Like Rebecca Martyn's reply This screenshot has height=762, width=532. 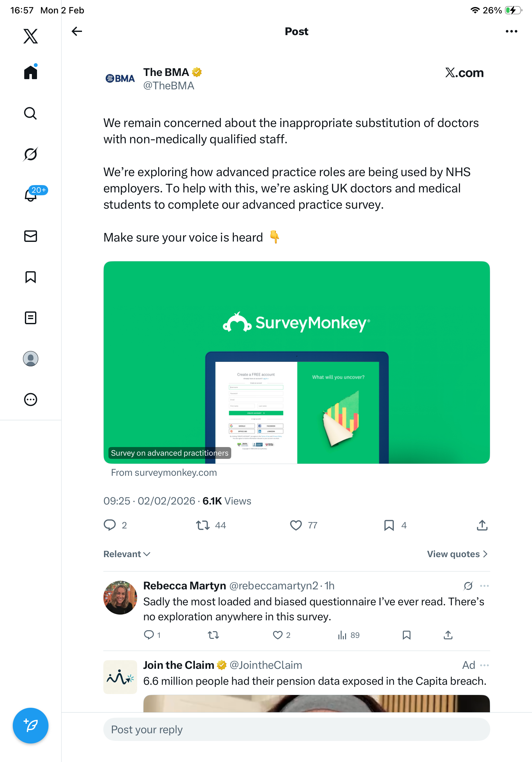pos(277,635)
